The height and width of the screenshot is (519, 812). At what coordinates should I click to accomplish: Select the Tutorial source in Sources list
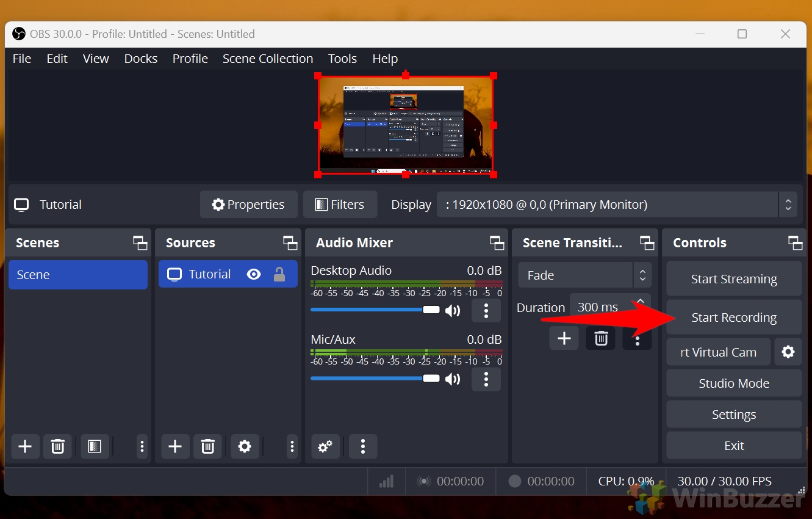tap(228, 274)
